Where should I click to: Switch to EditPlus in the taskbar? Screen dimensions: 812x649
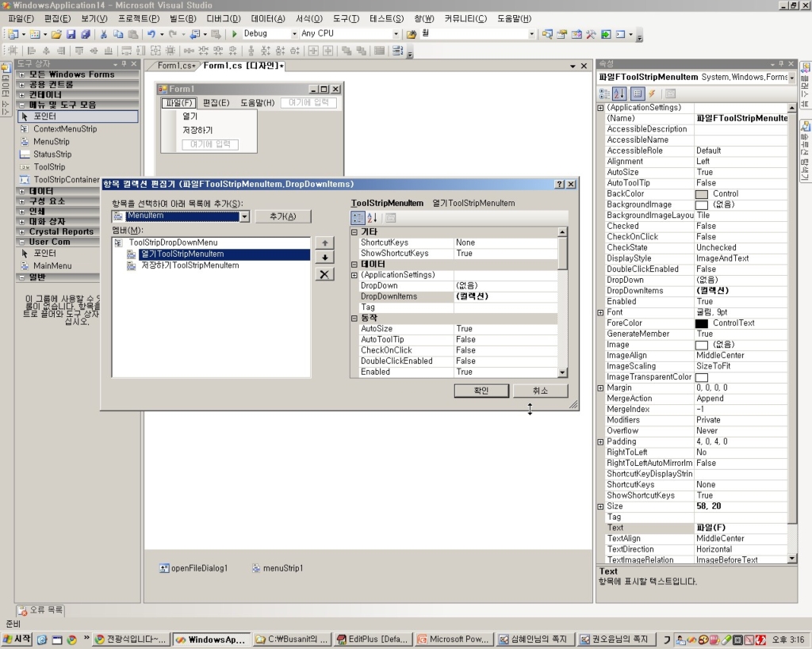(x=373, y=639)
